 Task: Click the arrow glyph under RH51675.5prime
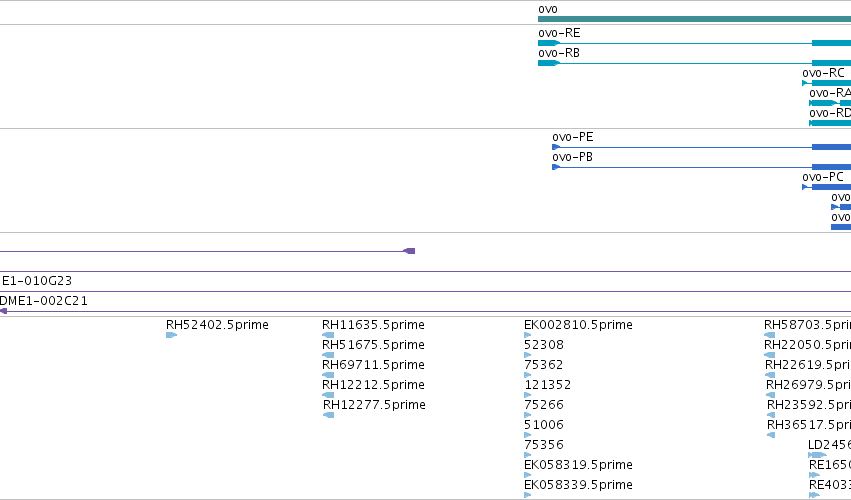[x=328, y=355]
